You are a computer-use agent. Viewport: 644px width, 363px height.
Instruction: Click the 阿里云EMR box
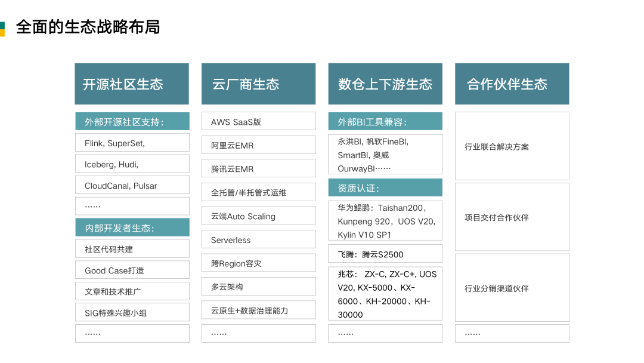click(x=259, y=144)
